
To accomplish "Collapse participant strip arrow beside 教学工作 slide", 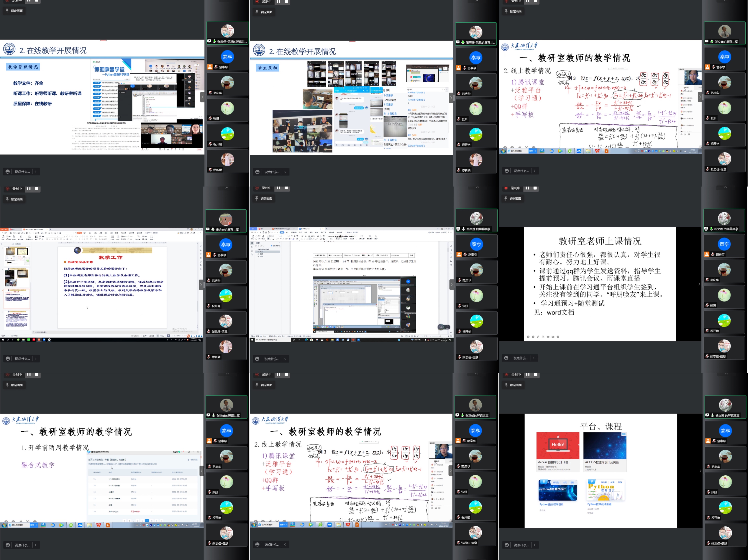I will pos(201,285).
